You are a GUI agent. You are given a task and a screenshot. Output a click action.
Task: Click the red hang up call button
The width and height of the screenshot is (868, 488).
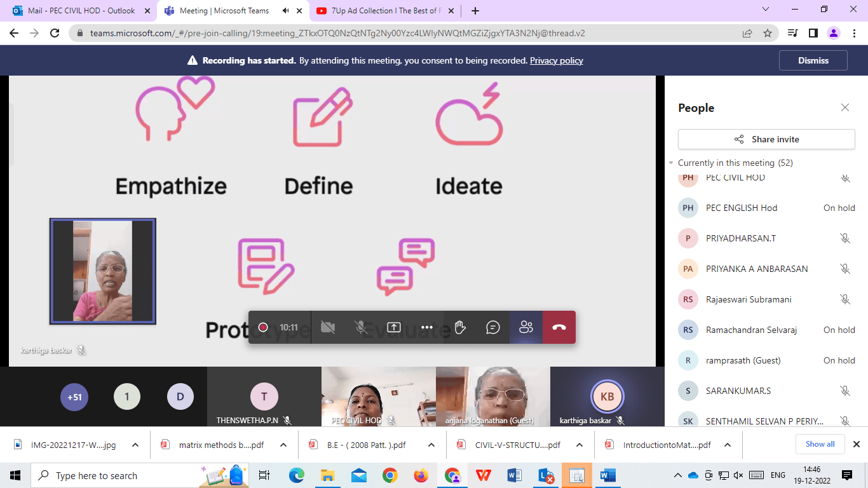click(559, 327)
